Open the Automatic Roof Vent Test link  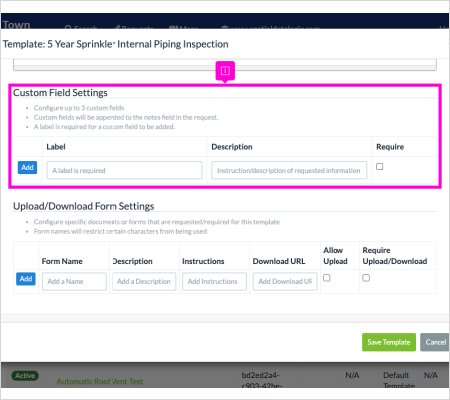pos(100,381)
